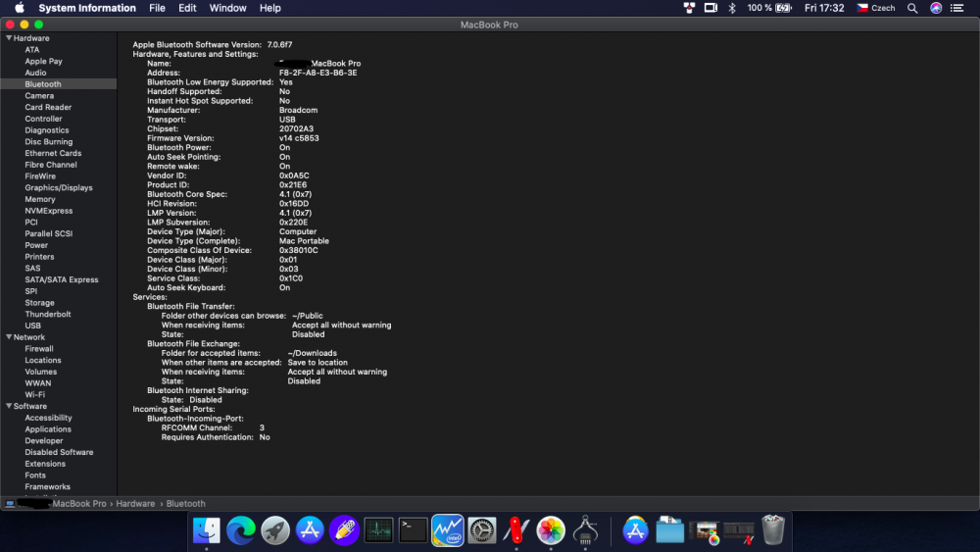The width and height of the screenshot is (980, 552).
Task: Click Hardware in bottom path bar
Action: (x=135, y=503)
